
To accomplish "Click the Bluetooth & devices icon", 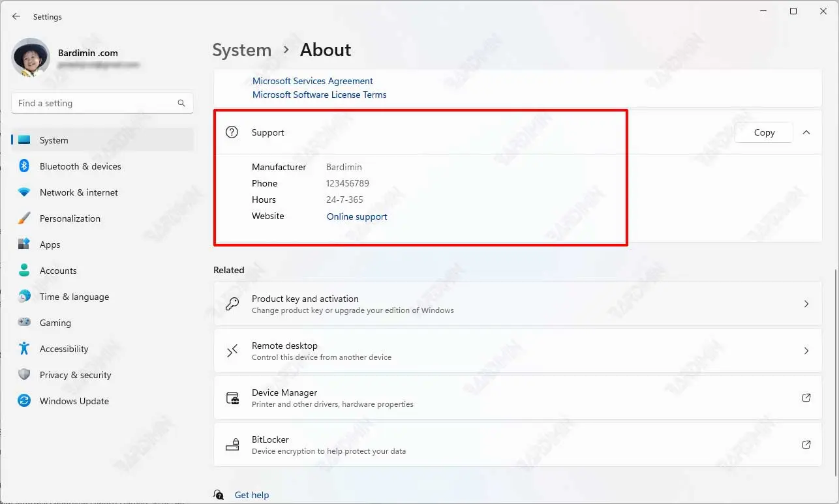I will tap(24, 166).
